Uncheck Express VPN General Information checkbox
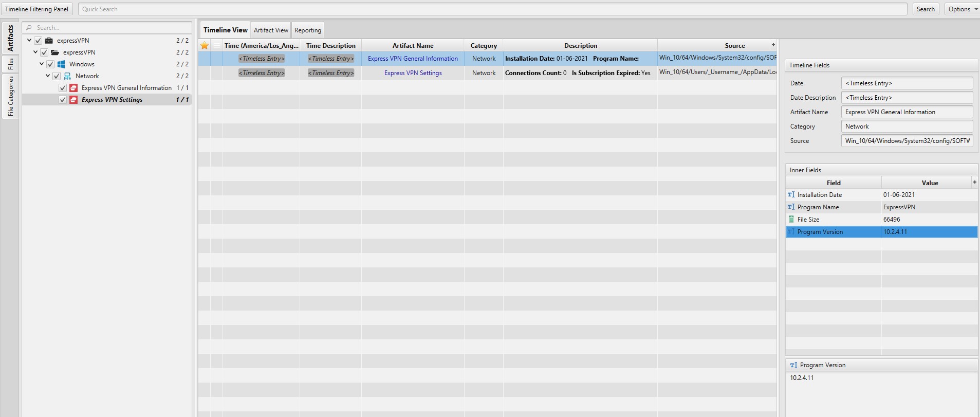Image resolution: width=980 pixels, height=417 pixels. [x=63, y=88]
